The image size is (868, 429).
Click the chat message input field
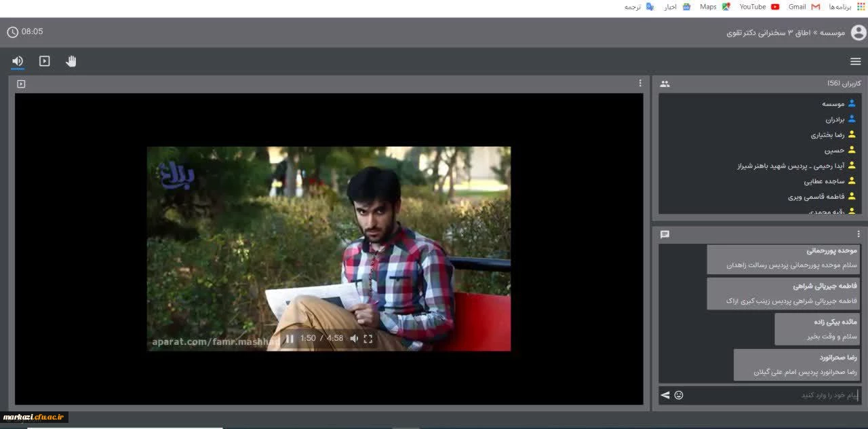pyautogui.click(x=773, y=395)
